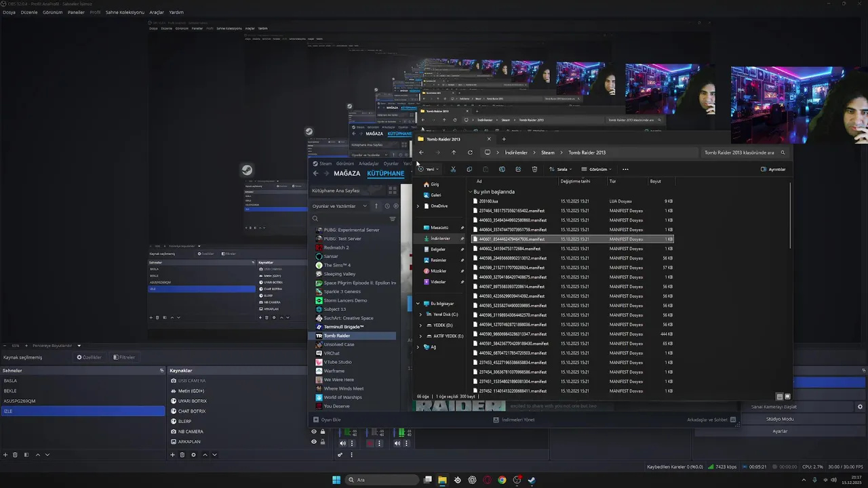
Task: Open Ayarlar button in OBS controls
Action: point(780,431)
